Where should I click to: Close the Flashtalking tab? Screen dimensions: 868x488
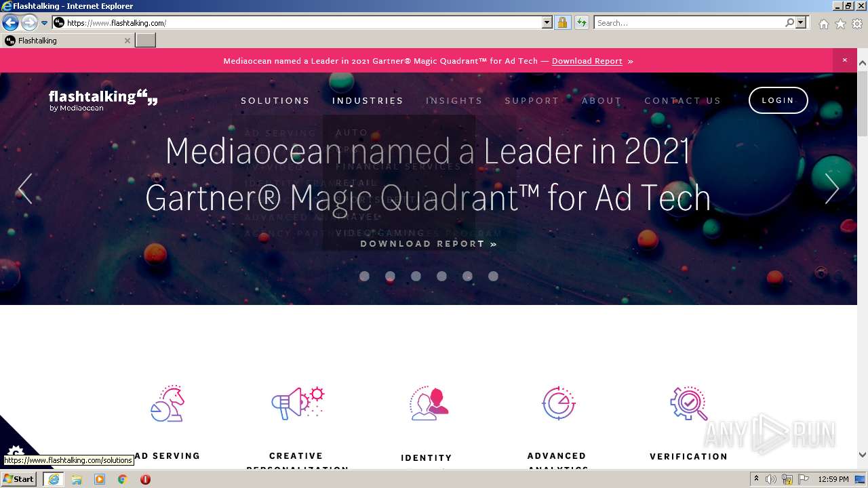point(127,41)
